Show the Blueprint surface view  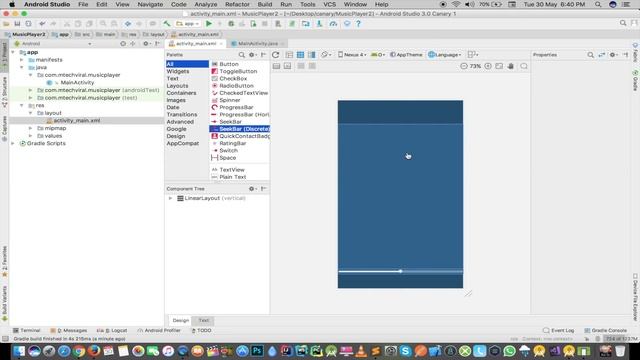point(300,55)
